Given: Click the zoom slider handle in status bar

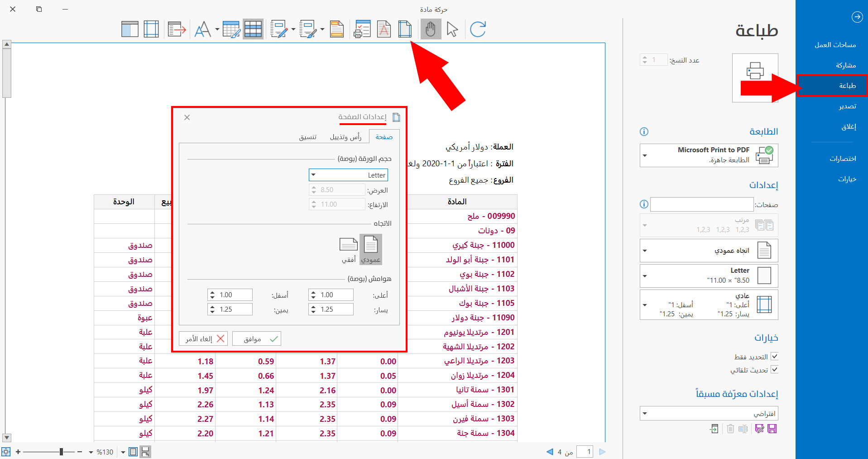Looking at the screenshot, I should (61, 451).
